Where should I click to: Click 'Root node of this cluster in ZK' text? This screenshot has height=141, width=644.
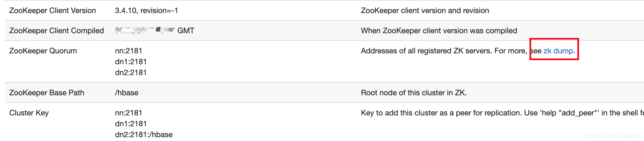point(414,93)
